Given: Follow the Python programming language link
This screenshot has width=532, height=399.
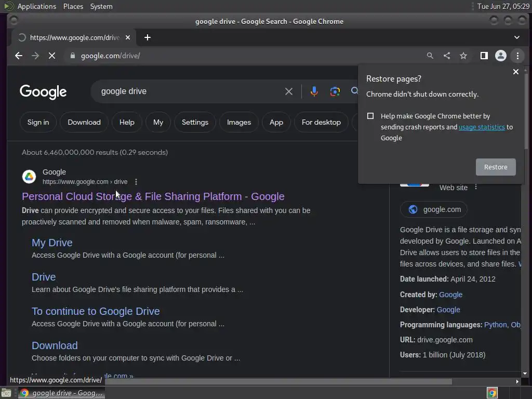Looking at the screenshot, I should pos(495,325).
